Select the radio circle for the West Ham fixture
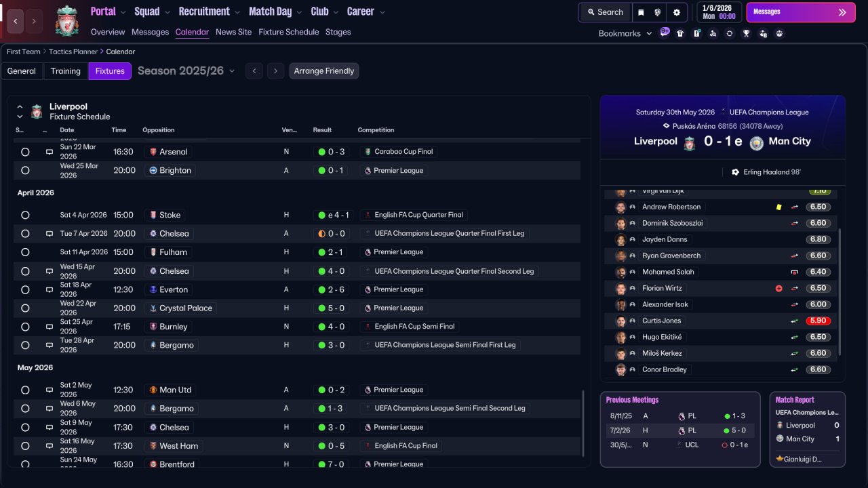868x488 pixels. click(25, 446)
